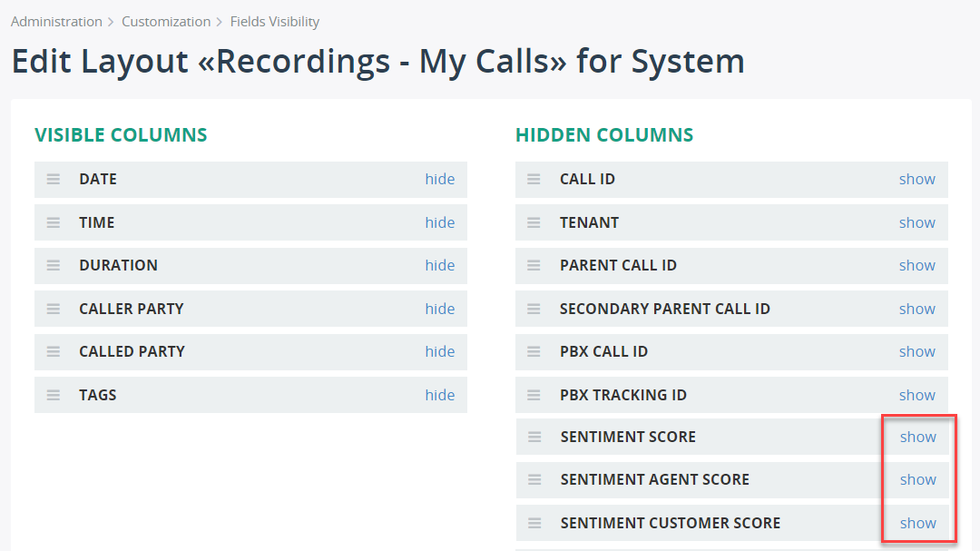Show the TENANT column
The height and width of the screenshot is (551, 980).
(916, 222)
